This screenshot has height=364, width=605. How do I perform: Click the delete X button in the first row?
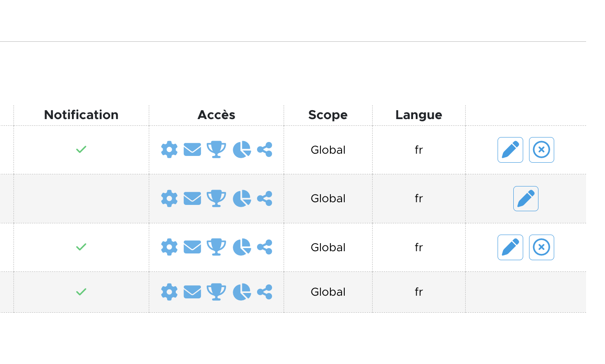[541, 150]
